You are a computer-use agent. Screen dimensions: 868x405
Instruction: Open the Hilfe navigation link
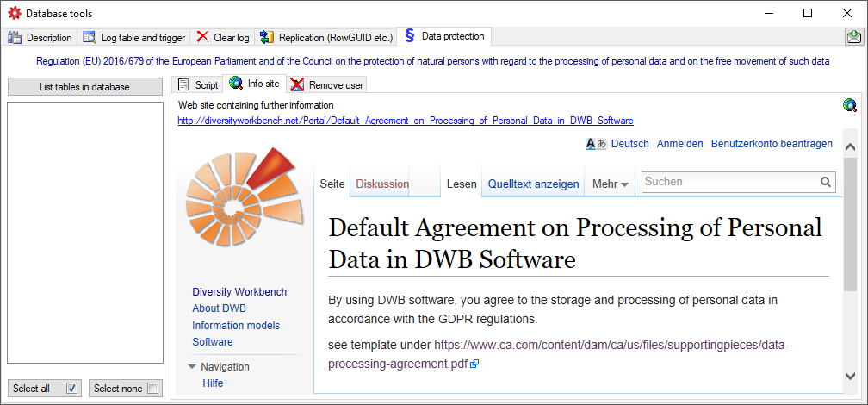pyautogui.click(x=213, y=383)
